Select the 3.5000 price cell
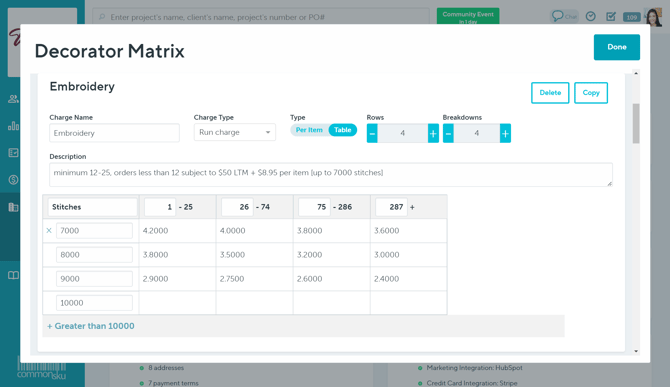 pyautogui.click(x=254, y=255)
